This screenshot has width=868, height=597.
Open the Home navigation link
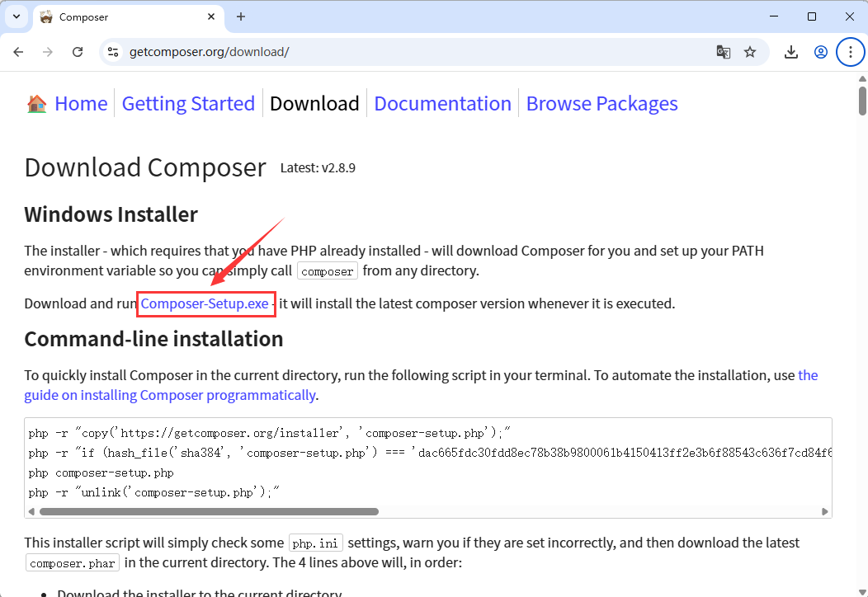[81, 103]
